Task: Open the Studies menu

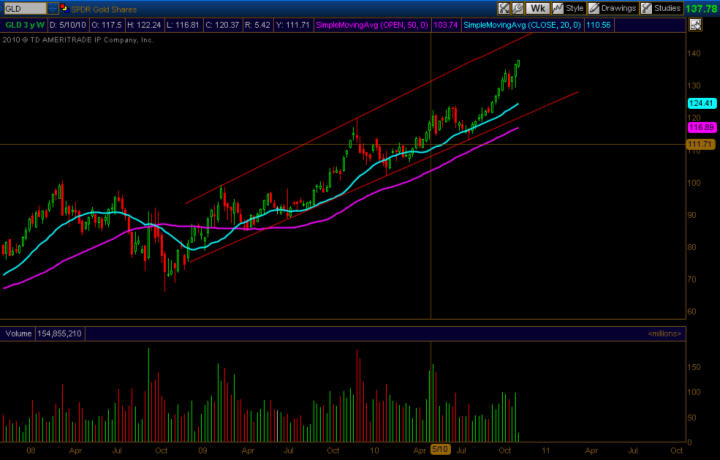Action: pyautogui.click(x=661, y=8)
